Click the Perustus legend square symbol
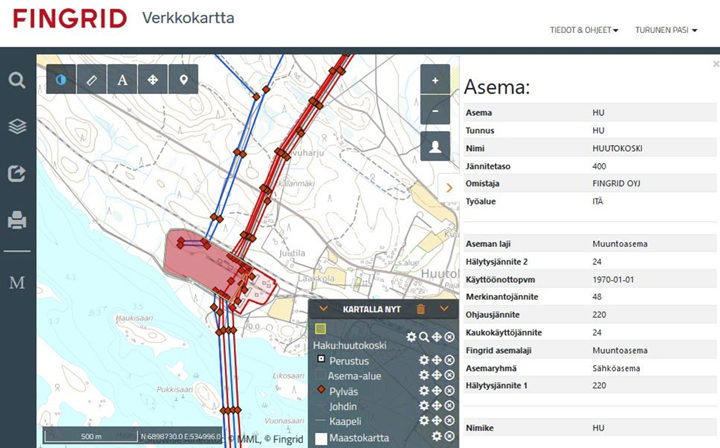Image resolution: width=720 pixels, height=448 pixels. 321,358
